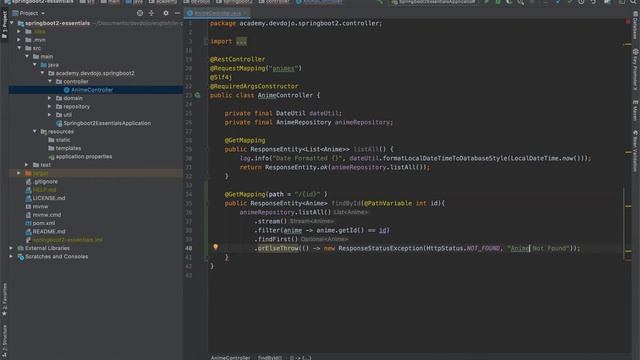Screen dimensions: 640x360
Task: Select application.properties file
Action: point(84,157)
